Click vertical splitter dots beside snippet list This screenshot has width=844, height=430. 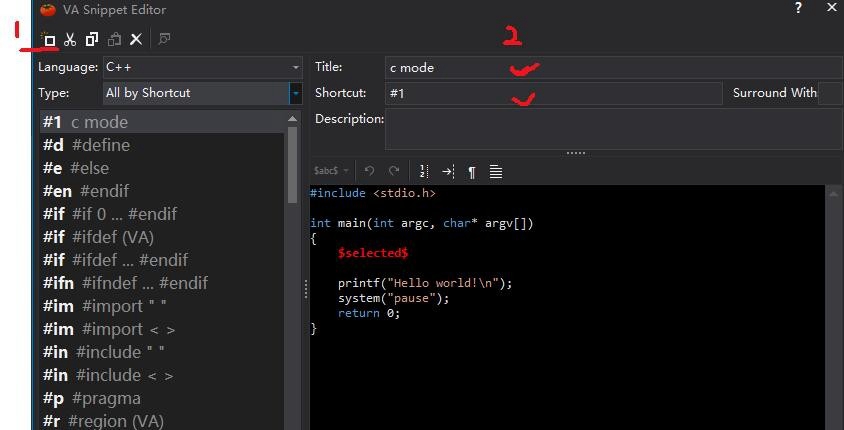[x=306, y=290]
